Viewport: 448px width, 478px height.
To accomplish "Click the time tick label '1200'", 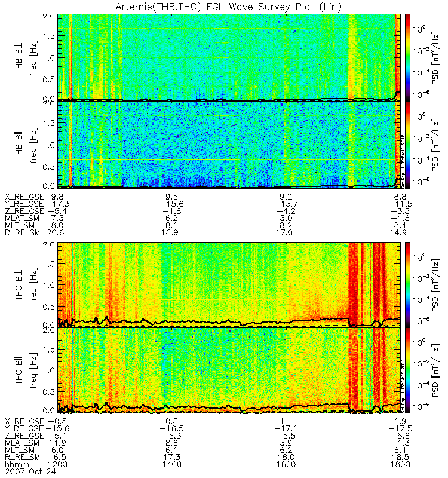I will [x=57, y=465].
